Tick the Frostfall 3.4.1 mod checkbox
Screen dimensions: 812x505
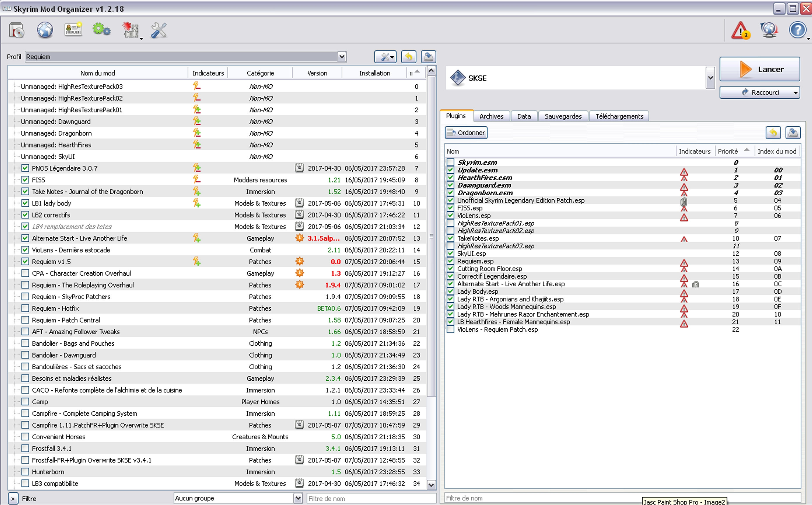tap(25, 448)
